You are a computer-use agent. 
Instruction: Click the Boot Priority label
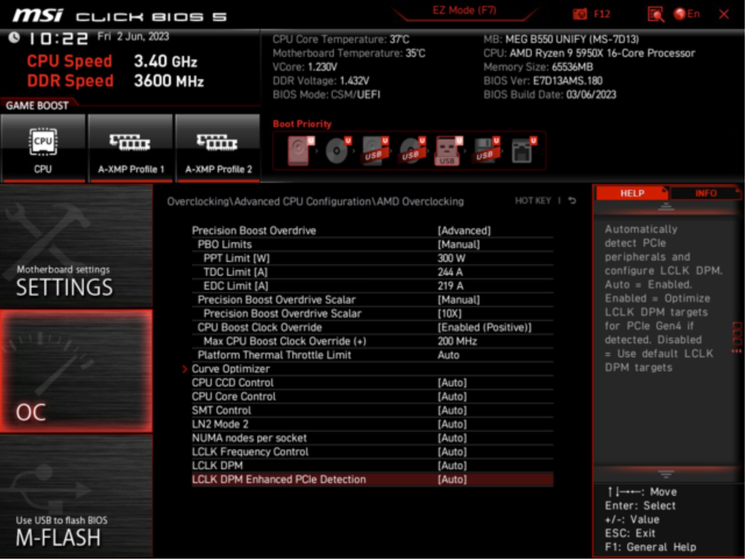click(302, 124)
